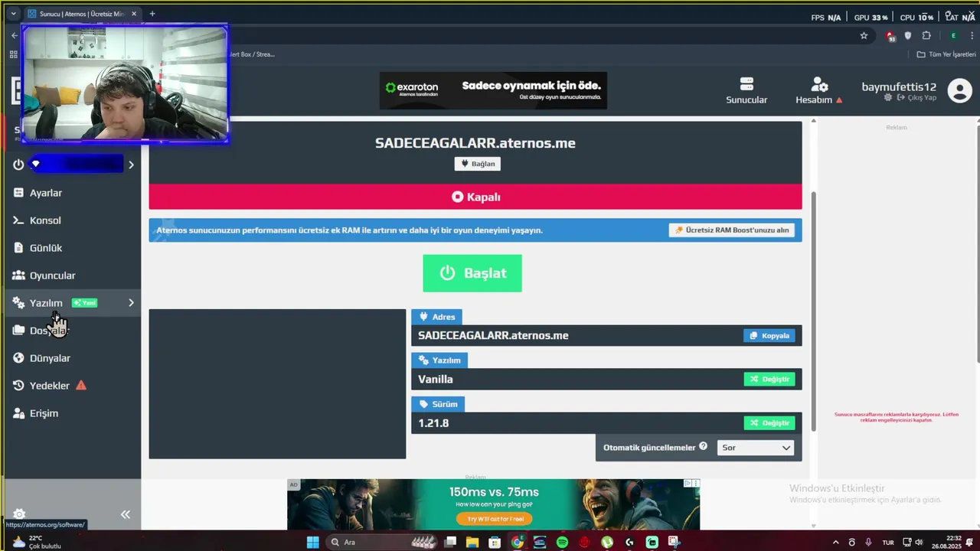
Task: Open File Explorer from the taskbar
Action: coord(472,542)
